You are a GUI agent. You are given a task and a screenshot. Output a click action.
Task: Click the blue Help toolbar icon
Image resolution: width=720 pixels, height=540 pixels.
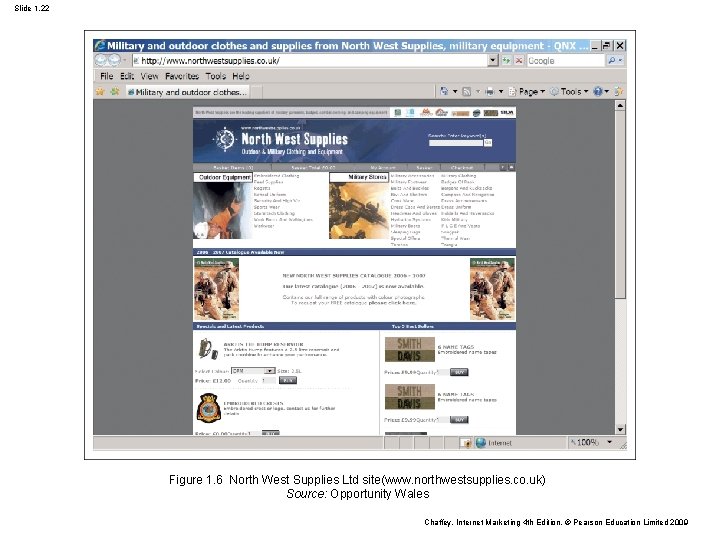(598, 92)
